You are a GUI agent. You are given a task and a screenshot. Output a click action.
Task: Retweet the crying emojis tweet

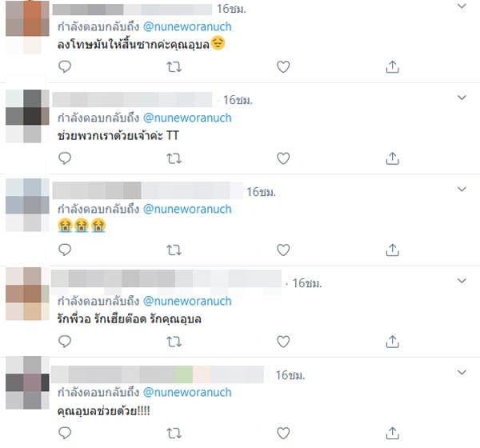[174, 250]
